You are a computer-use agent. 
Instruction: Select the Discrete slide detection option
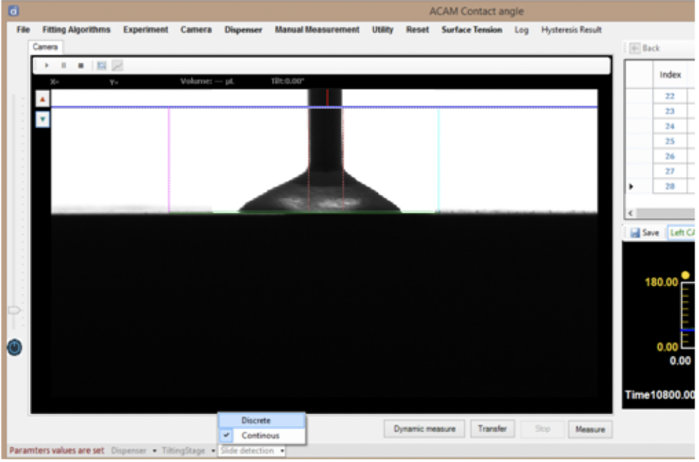pyautogui.click(x=256, y=420)
